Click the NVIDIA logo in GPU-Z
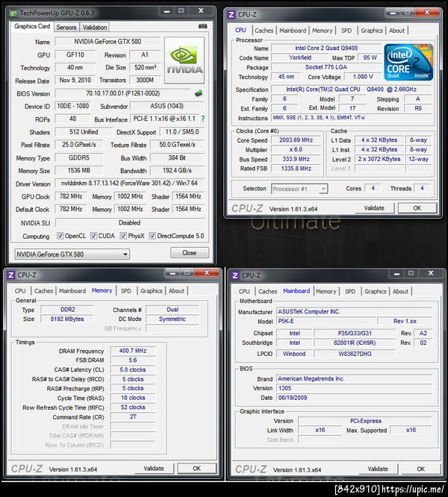Viewport: 448px width, 497px height. coord(184,60)
